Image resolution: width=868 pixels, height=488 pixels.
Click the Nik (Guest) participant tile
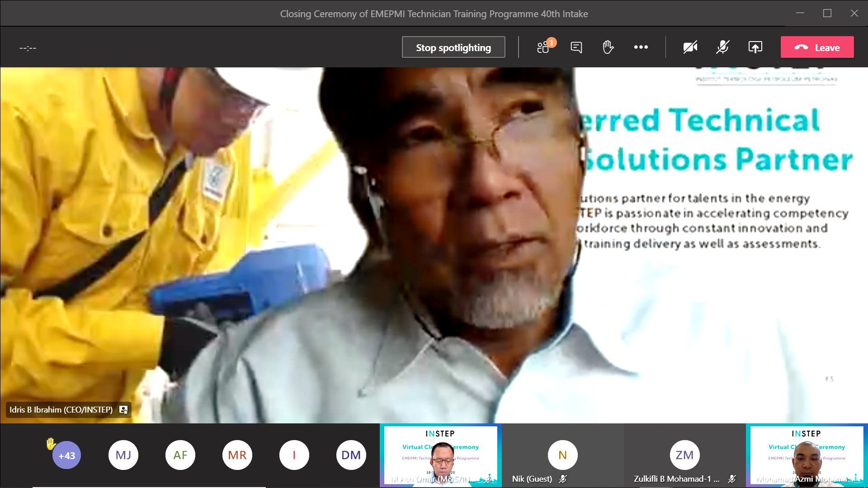[x=562, y=455]
